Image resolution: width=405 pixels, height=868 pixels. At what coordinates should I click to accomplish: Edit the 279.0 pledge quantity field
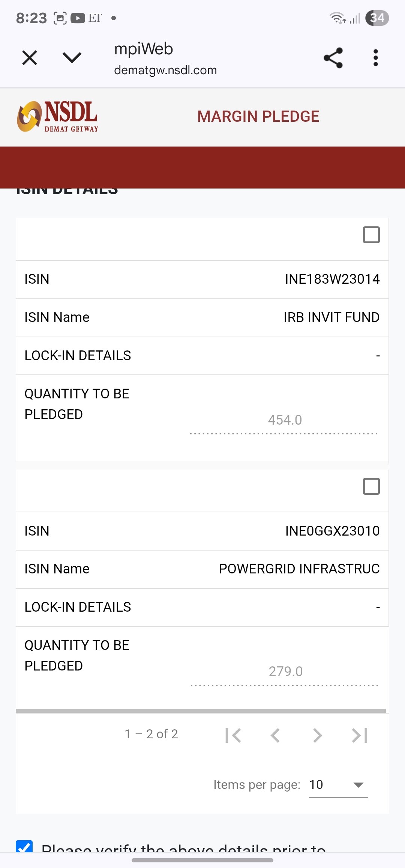click(x=285, y=672)
